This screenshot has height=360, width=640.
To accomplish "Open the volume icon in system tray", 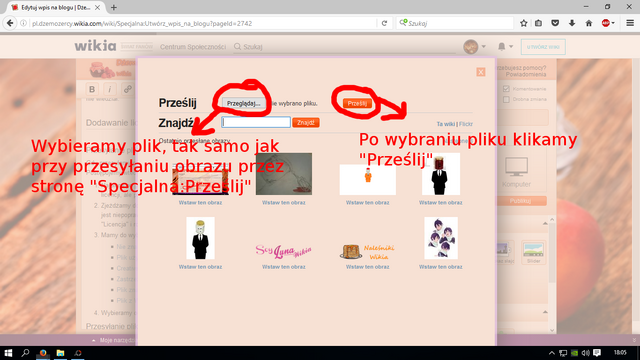I will tap(586, 353).
